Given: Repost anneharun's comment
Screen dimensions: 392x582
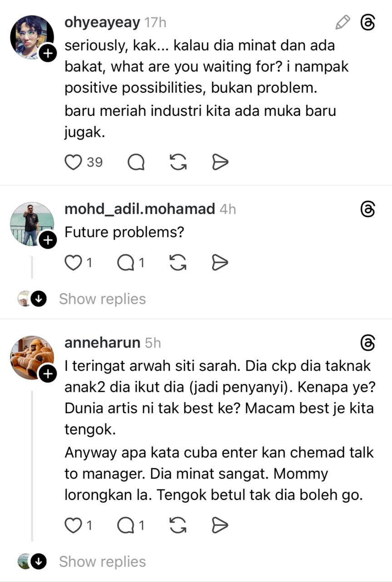Looking at the screenshot, I should coord(178,525).
